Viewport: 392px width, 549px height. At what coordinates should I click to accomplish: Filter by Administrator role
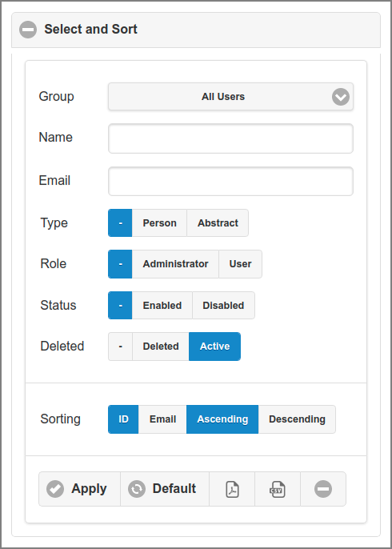click(175, 264)
